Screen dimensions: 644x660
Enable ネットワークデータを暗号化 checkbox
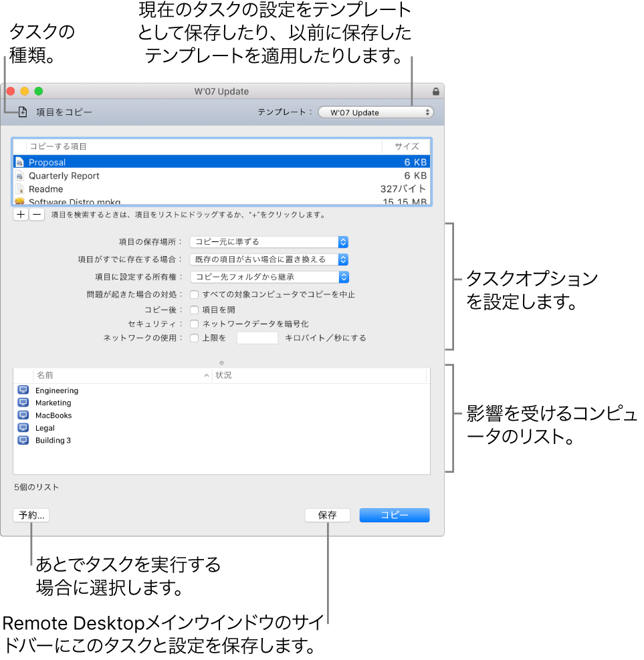[194, 324]
